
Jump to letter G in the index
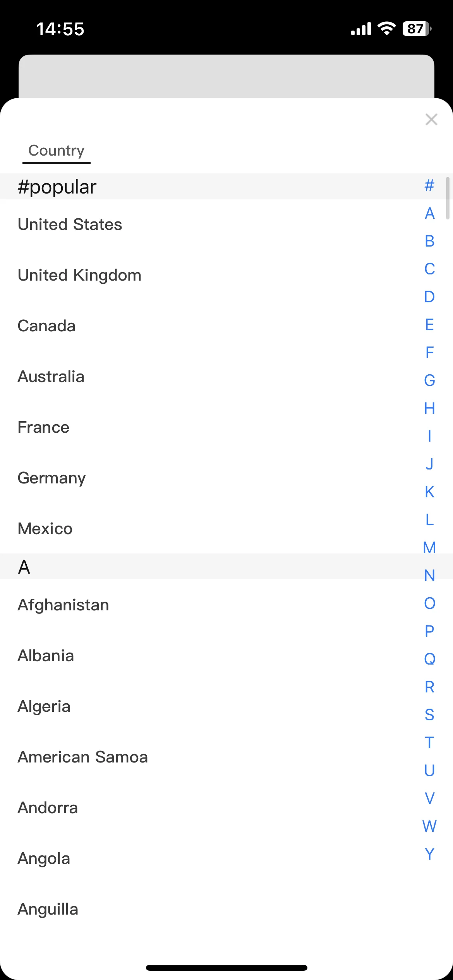[x=429, y=380]
